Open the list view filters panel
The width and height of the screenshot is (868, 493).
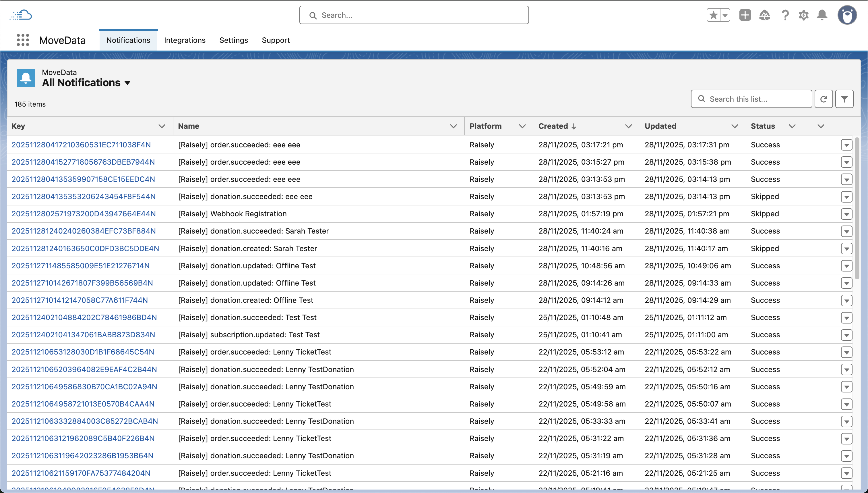844,99
